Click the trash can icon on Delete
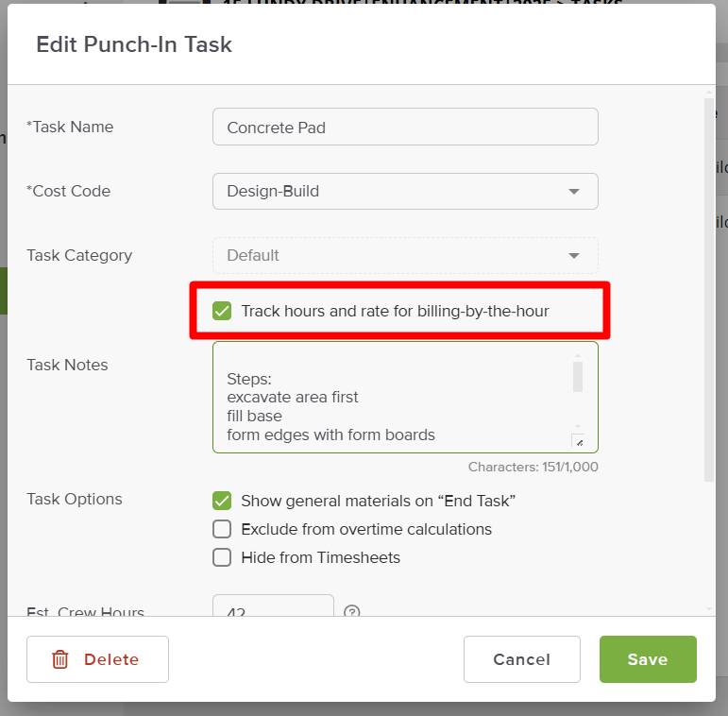The height and width of the screenshot is (716, 728). [x=59, y=659]
